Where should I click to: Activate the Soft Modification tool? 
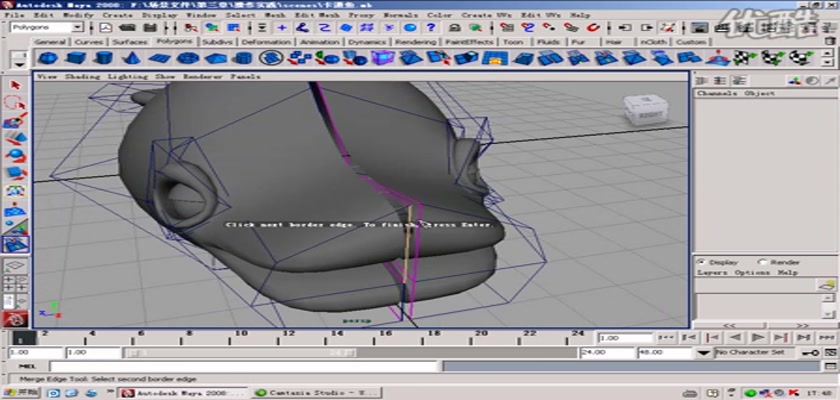15,209
